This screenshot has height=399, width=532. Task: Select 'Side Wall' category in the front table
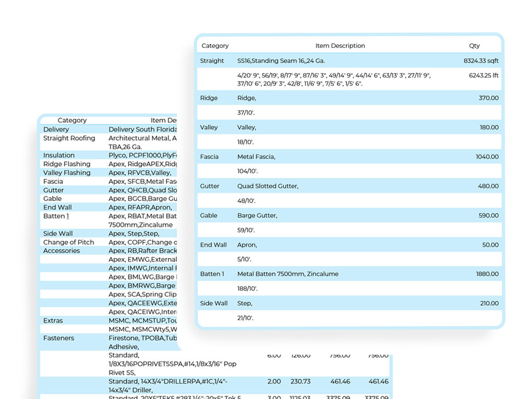[214, 303]
